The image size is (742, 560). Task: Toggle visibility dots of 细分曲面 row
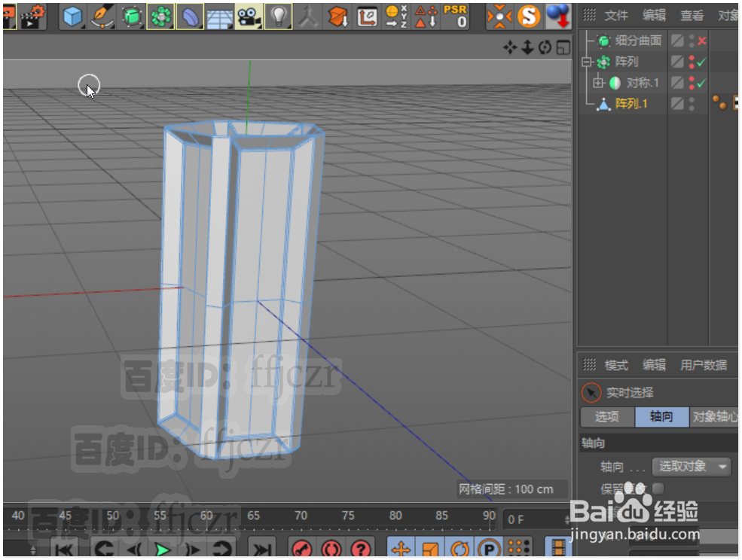pyautogui.click(x=692, y=41)
